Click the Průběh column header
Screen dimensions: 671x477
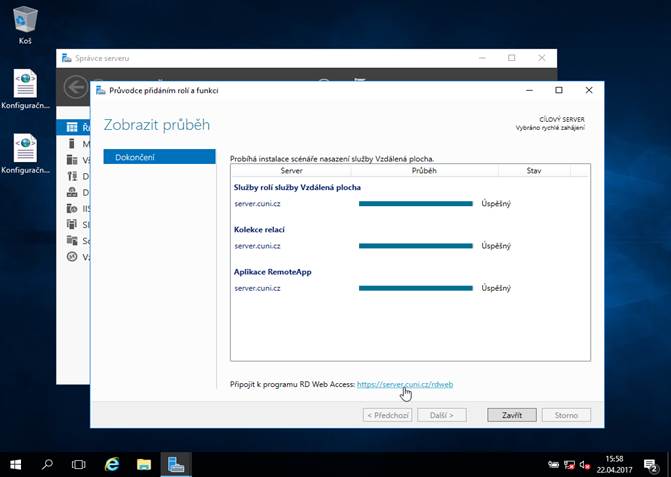pyautogui.click(x=424, y=170)
